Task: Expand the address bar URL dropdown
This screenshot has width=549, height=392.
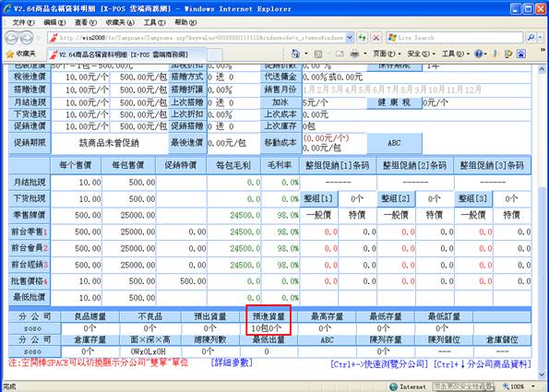Action: (350, 38)
